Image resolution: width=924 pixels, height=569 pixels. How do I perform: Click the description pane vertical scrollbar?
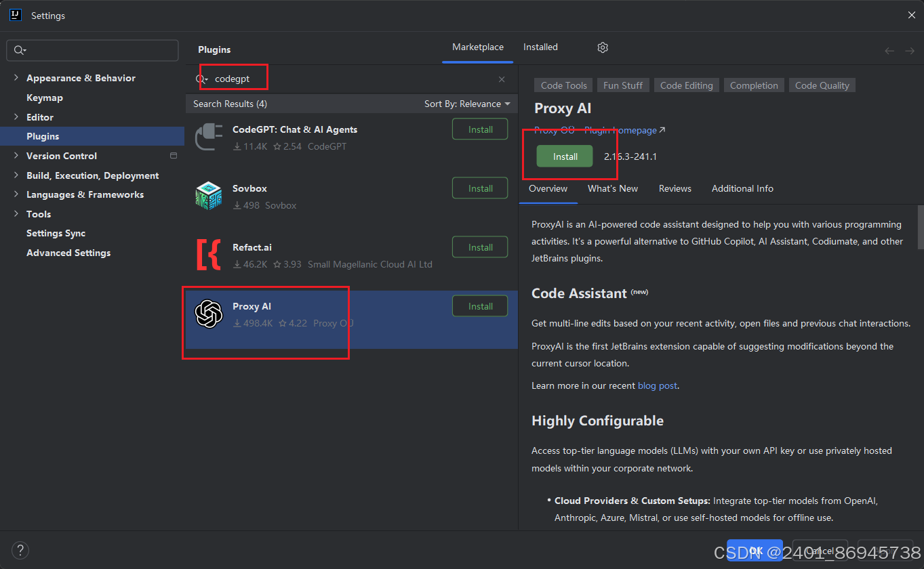921,228
